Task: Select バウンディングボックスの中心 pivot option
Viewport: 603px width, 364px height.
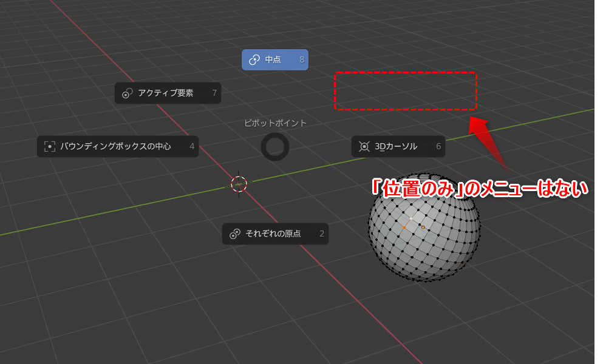Action: tap(118, 146)
